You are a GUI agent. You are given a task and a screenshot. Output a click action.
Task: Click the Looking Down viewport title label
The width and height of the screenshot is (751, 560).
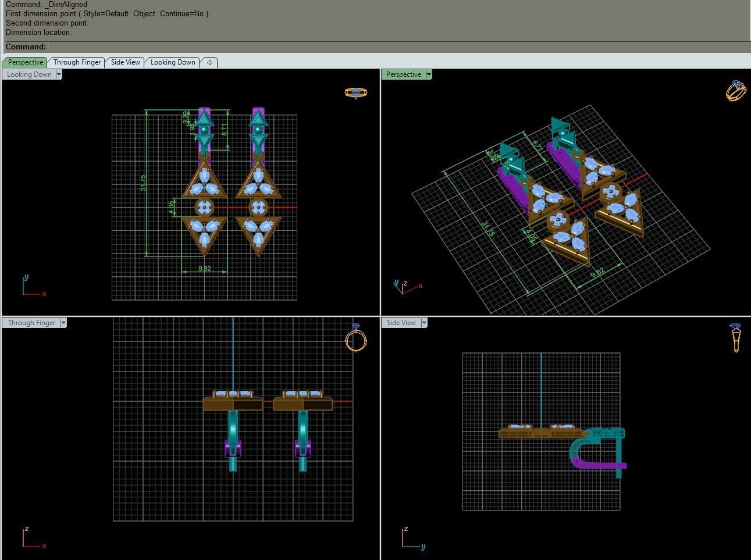click(29, 74)
